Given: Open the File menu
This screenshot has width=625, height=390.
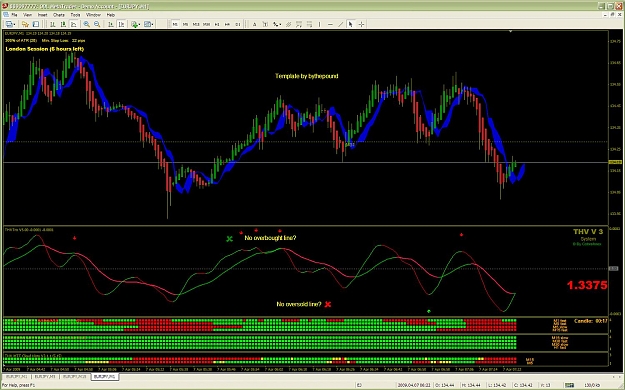Looking at the screenshot, I should [x=14, y=15].
